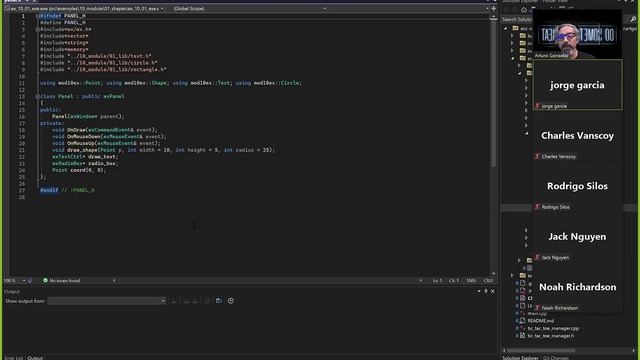Click Solution Explorer horizontal scrollbar thumb
Image resolution: width=640 pixels, height=360 pixels.
[x=541, y=350]
